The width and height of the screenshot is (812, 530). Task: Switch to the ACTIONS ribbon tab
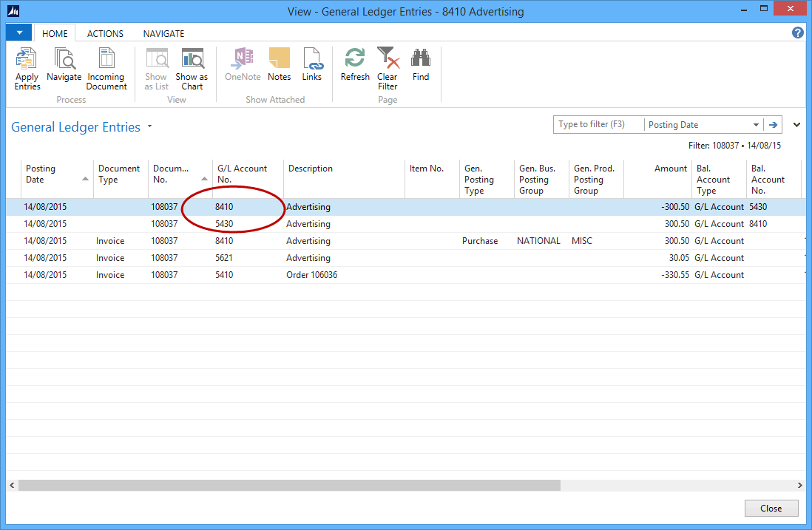(x=105, y=34)
